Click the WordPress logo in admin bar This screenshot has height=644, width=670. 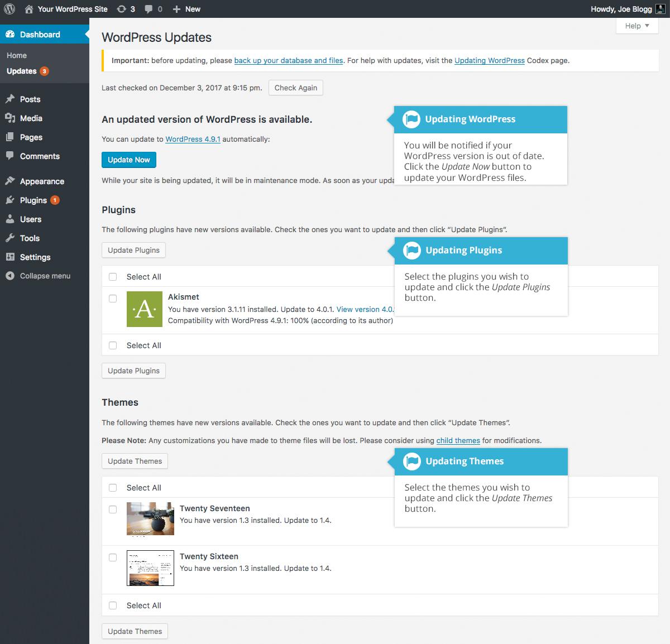9,9
